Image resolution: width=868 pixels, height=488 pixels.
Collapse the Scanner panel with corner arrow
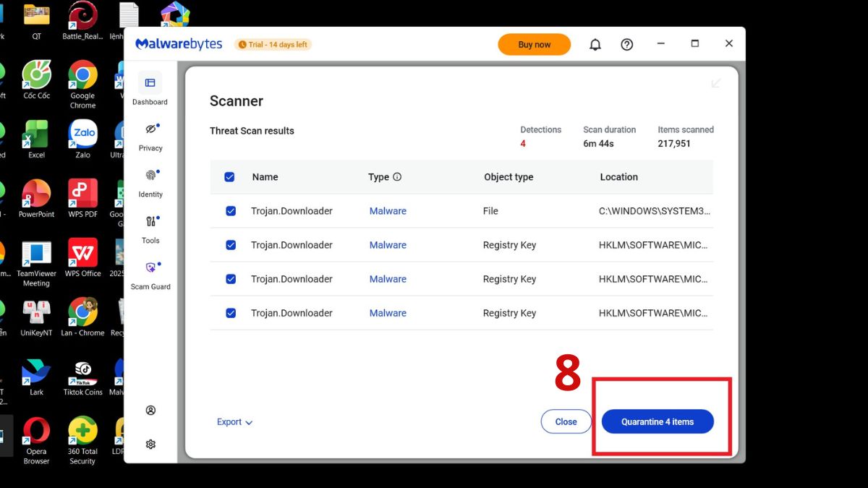pyautogui.click(x=716, y=83)
